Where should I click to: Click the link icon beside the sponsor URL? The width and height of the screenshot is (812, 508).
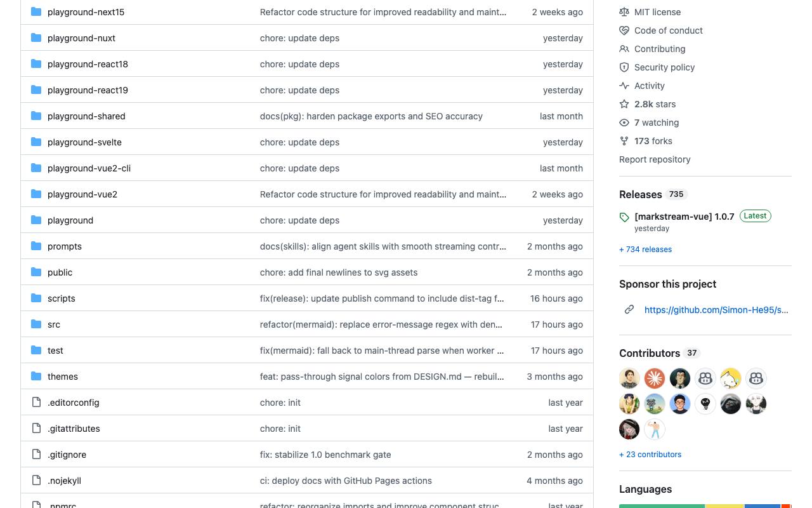[629, 310]
